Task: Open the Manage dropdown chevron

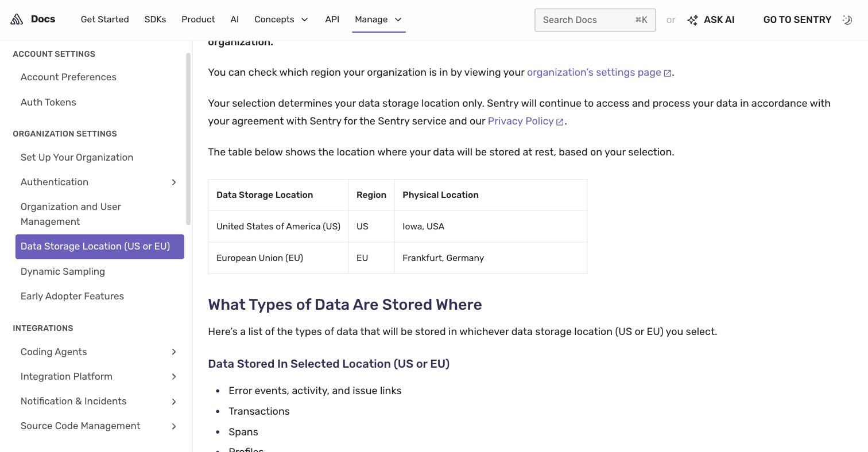Action: pos(398,20)
